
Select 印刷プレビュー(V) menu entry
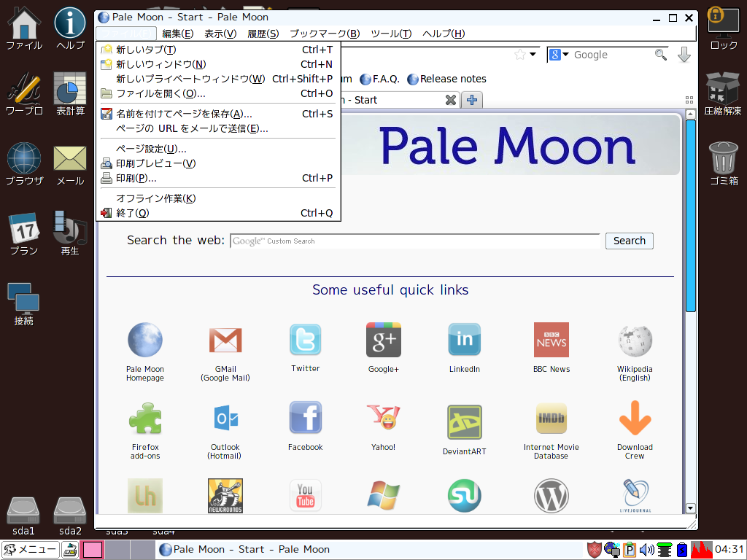tap(218, 163)
